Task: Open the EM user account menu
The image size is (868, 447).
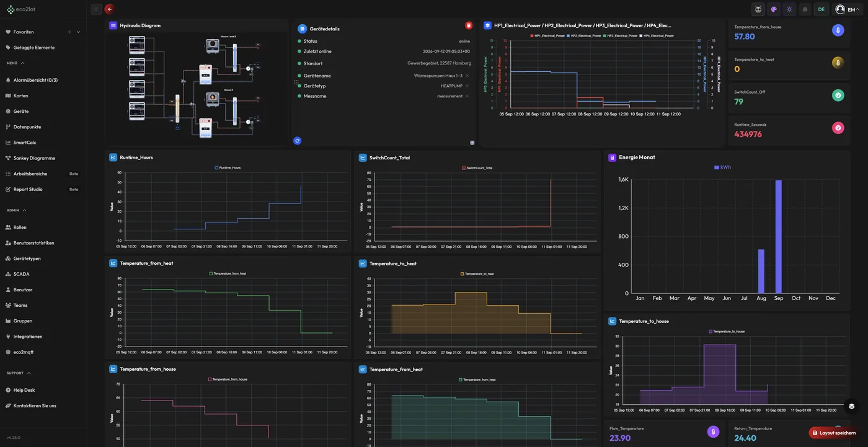Action: (848, 9)
